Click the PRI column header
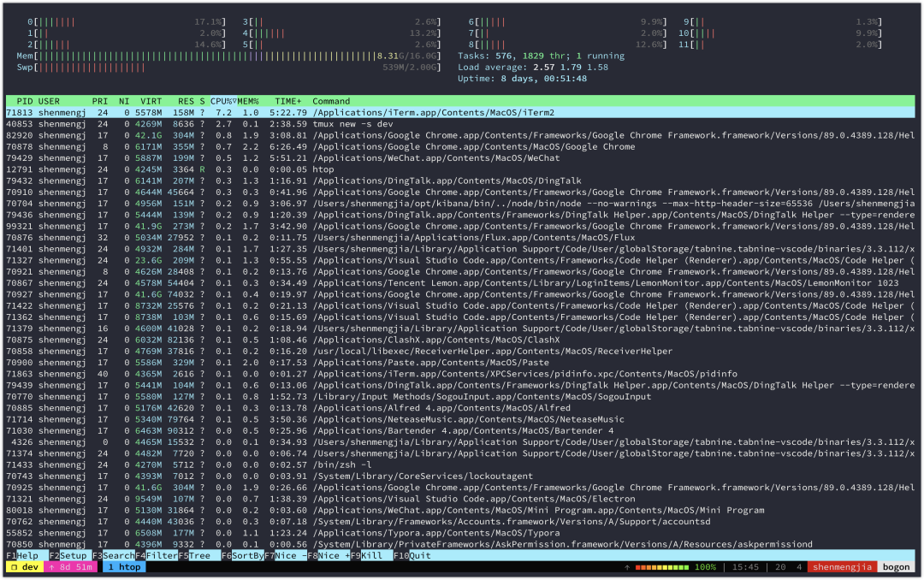 [x=99, y=102]
